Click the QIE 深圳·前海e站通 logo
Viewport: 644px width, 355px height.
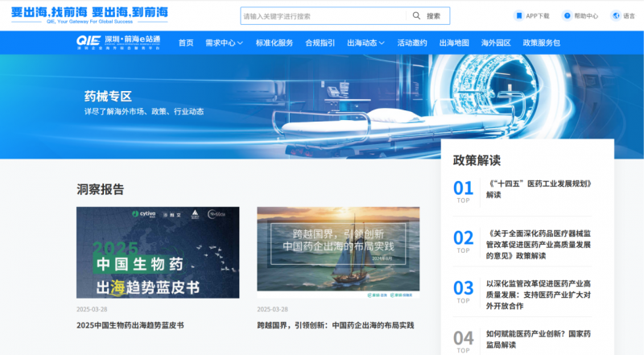click(x=118, y=43)
